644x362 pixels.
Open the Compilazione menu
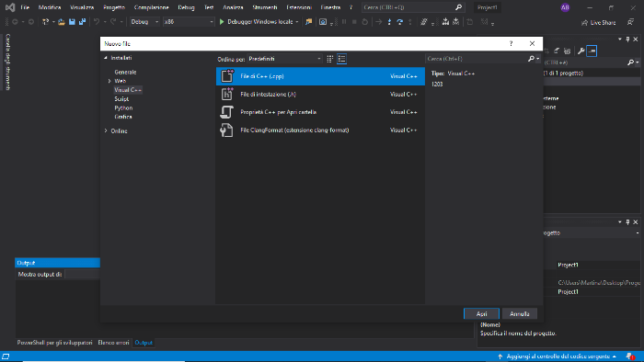tap(152, 7)
